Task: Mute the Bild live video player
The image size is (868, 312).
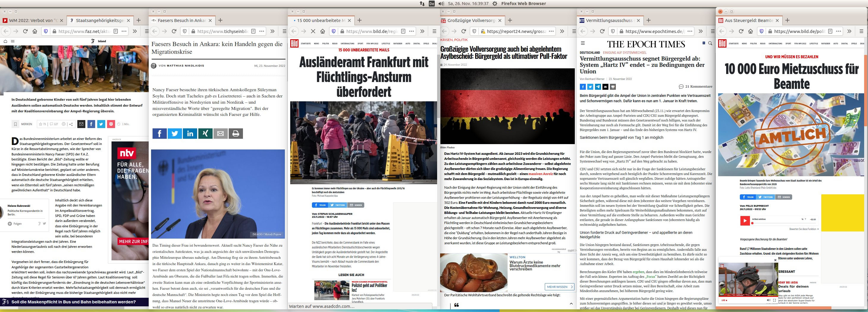Action: 768,300
